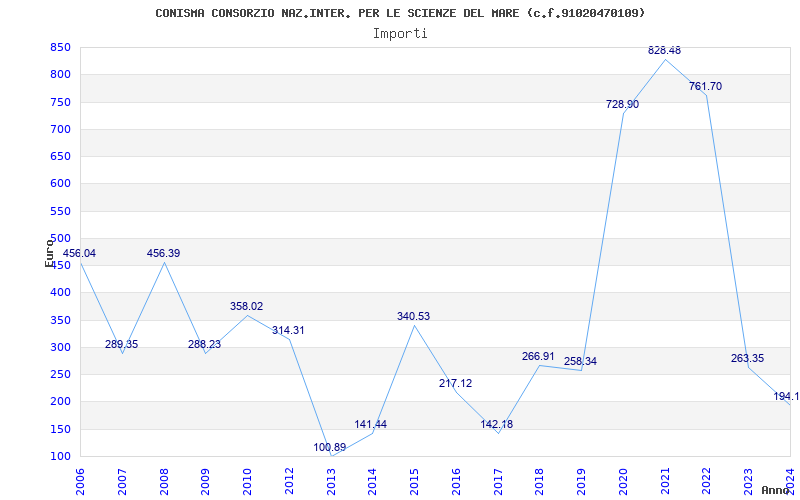Viewport: 800px width, 500px height.
Task: Click the 2013 year label
Action: 331,482
